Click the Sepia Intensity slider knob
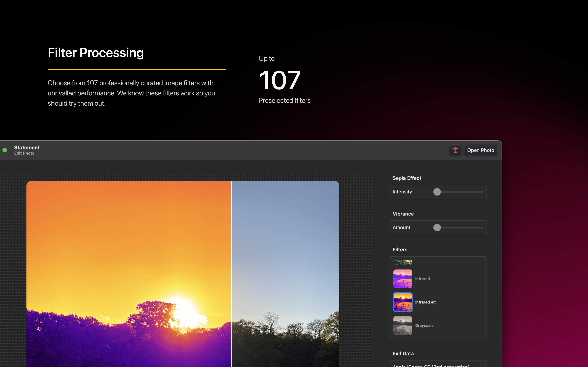 [437, 192]
